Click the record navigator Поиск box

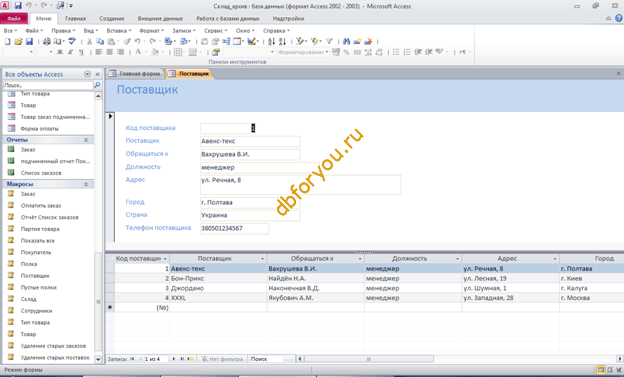[x=266, y=359]
